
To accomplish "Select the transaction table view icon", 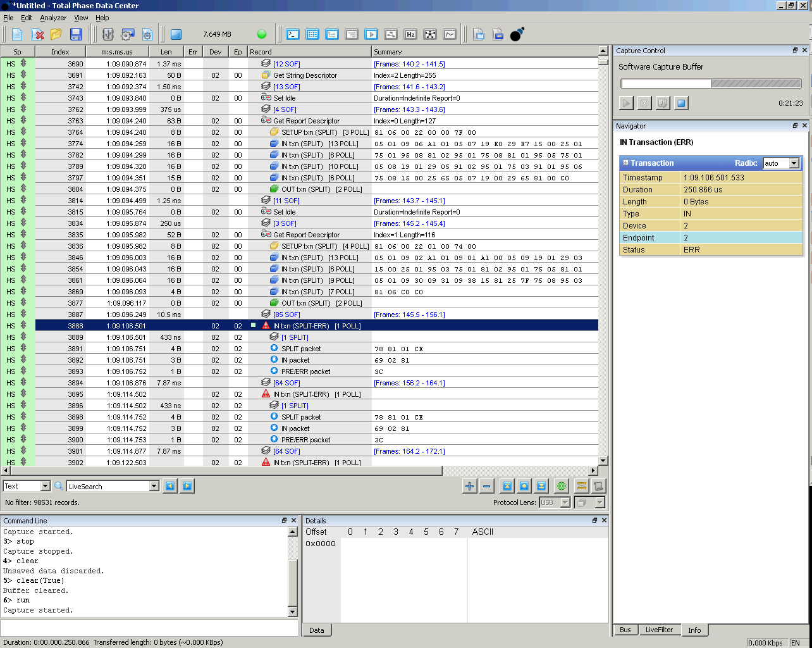I will 312,34.
